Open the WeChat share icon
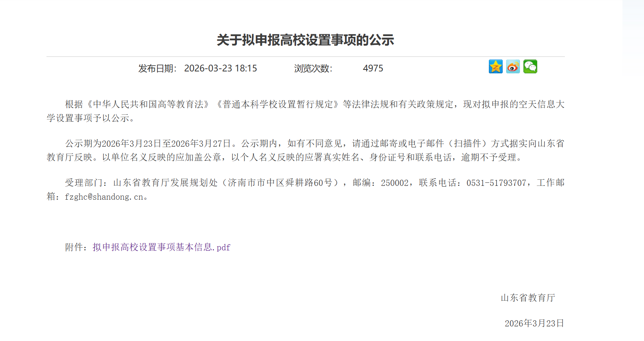The image size is (644, 341). tap(530, 67)
